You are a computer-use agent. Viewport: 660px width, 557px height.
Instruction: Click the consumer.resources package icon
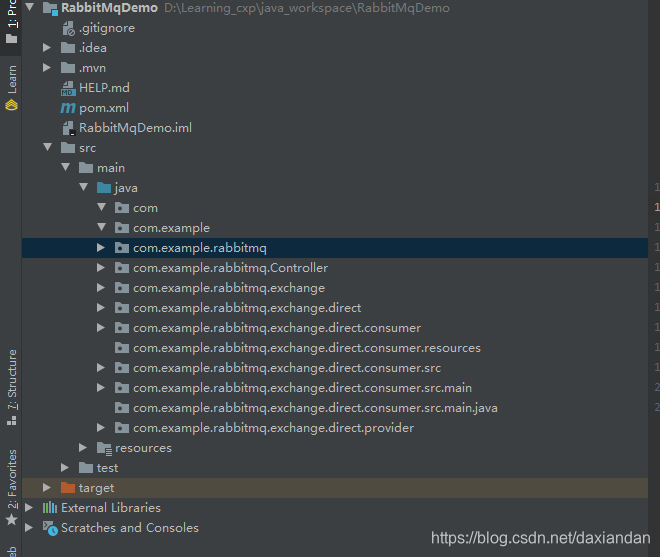tap(122, 347)
